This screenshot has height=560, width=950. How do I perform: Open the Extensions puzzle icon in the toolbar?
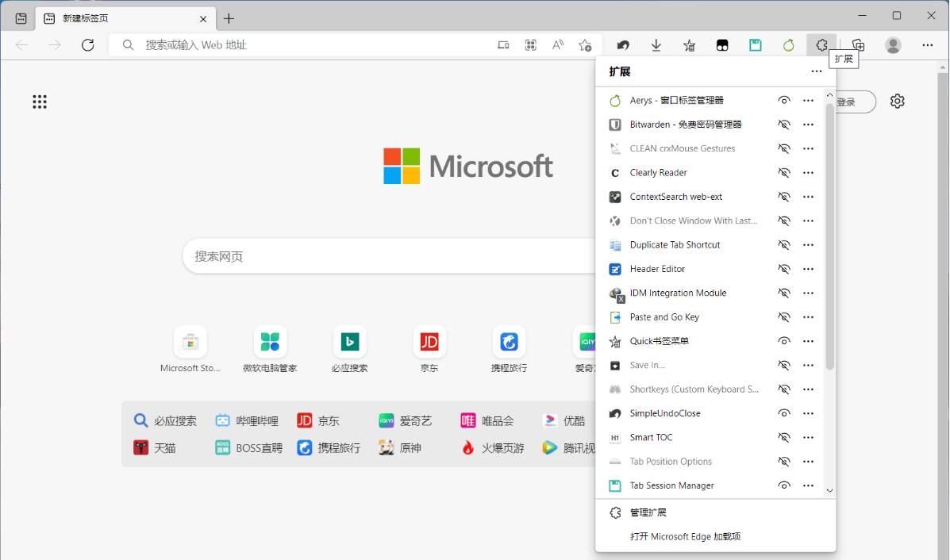[x=821, y=44]
